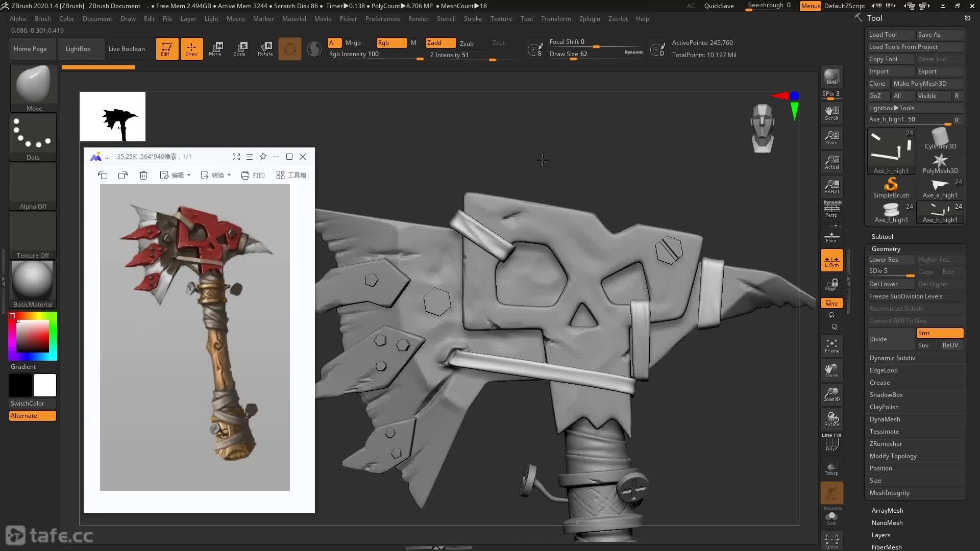Image resolution: width=980 pixels, height=551 pixels.
Task: Toggle Solo mode
Action: click(831, 517)
